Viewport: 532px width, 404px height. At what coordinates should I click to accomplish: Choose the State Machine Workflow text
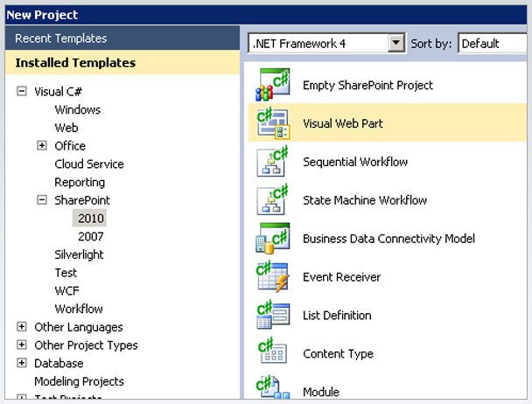point(365,200)
